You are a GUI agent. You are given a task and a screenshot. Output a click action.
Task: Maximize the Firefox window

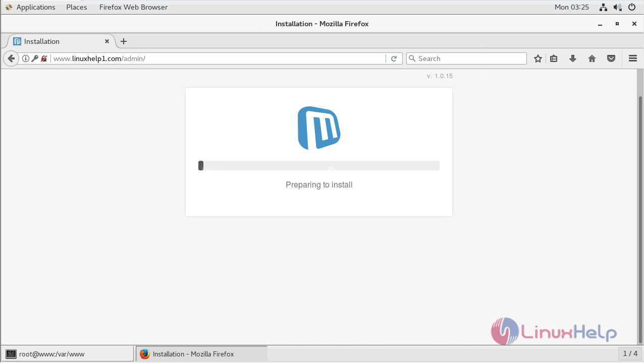(x=617, y=24)
